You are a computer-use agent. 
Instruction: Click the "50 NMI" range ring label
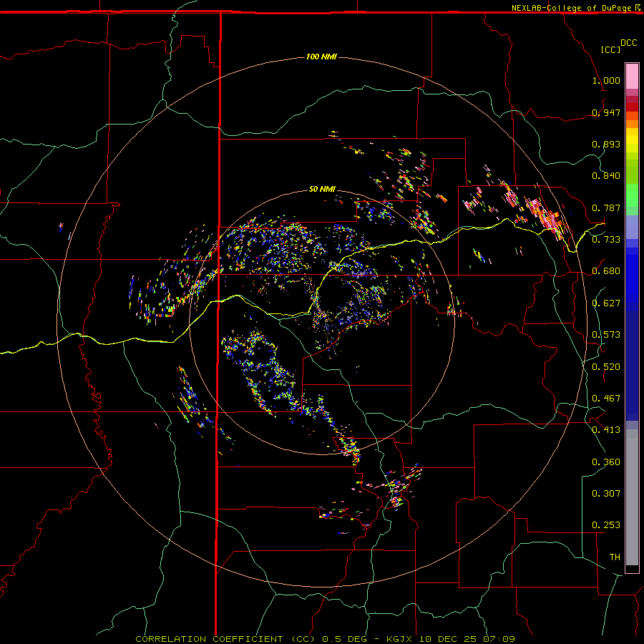[323, 189]
